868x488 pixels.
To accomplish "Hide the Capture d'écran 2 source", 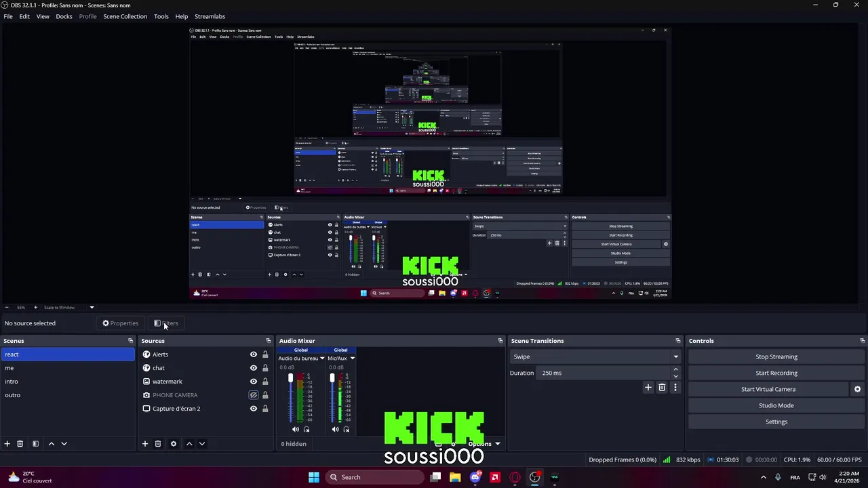I will (254, 409).
